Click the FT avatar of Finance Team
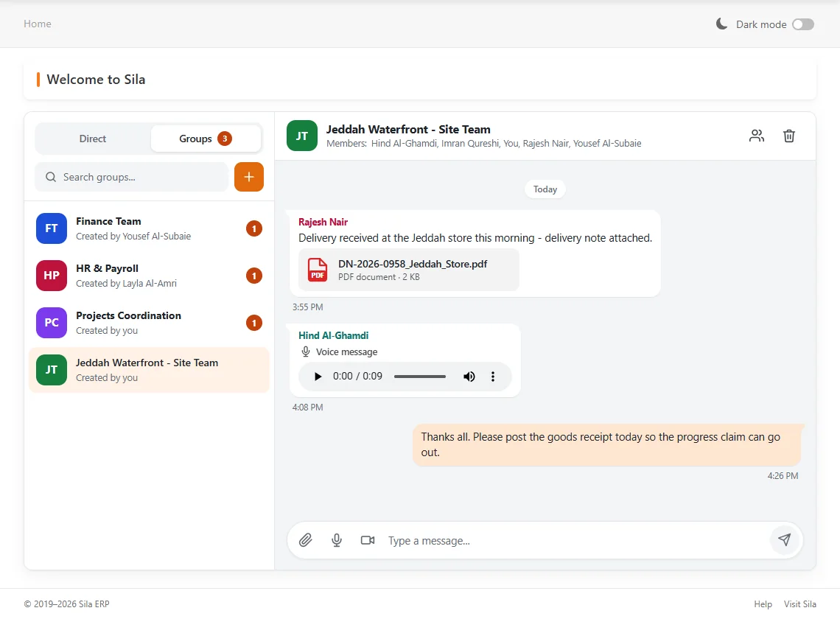The width and height of the screenshot is (840, 619). tap(52, 228)
